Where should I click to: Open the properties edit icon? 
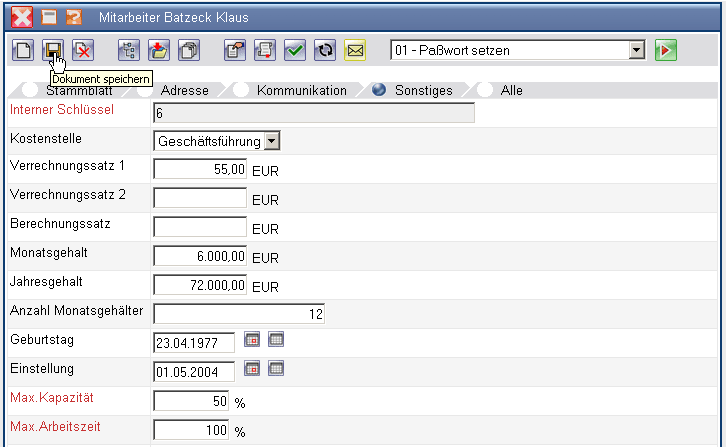[x=235, y=50]
